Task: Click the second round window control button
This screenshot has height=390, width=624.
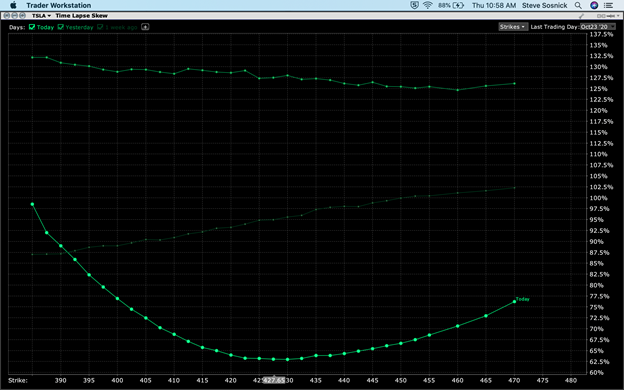Action: [15, 16]
